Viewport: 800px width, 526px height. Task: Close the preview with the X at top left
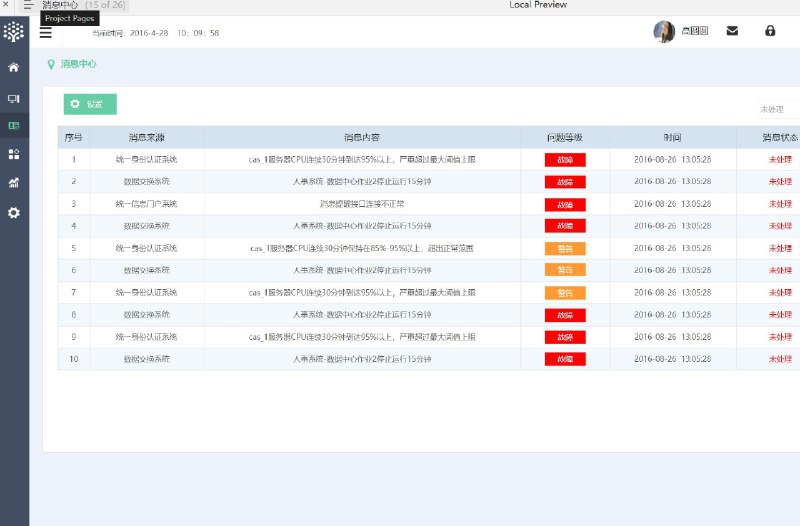pos(6,4)
